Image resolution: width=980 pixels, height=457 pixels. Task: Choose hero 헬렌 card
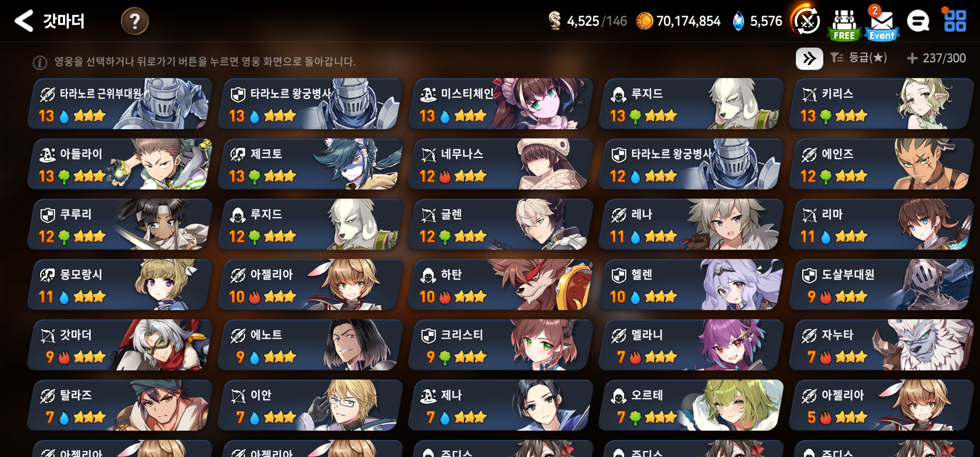pyautogui.click(x=691, y=285)
